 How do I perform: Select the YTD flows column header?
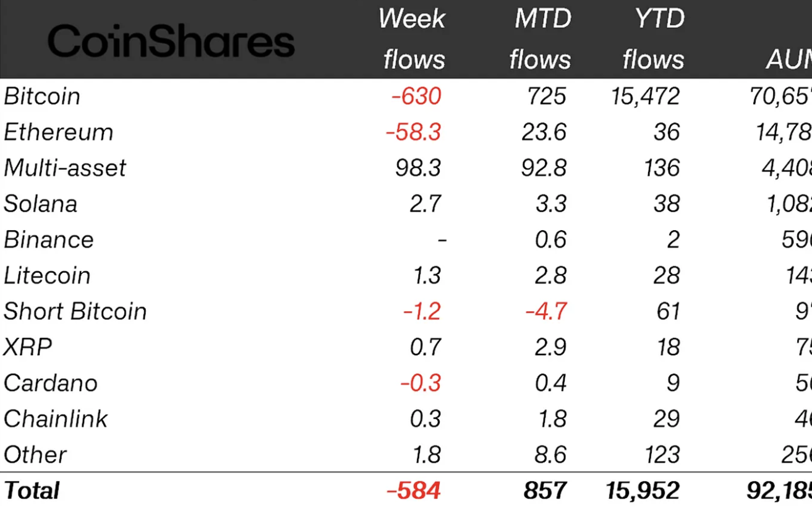click(x=654, y=39)
